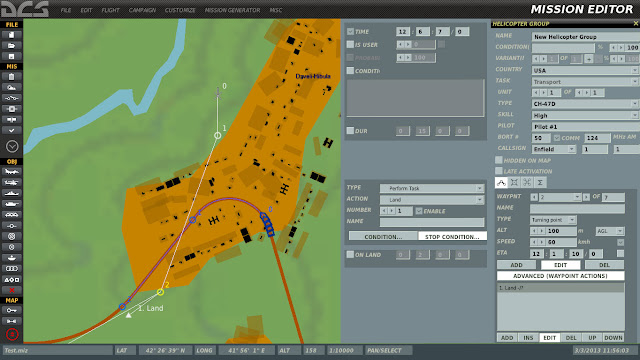Screen dimensions: 640x360
Task: Enable the Late Activation checkbox
Action: (499, 171)
